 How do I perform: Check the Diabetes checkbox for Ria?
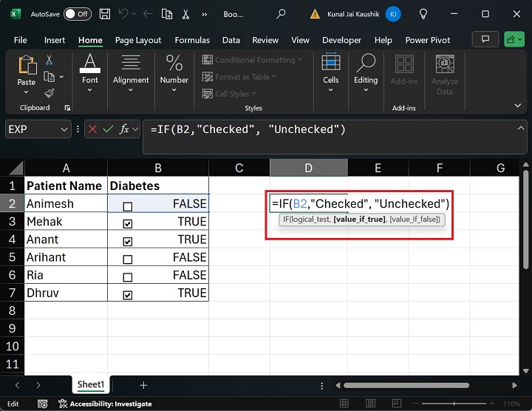click(x=128, y=277)
